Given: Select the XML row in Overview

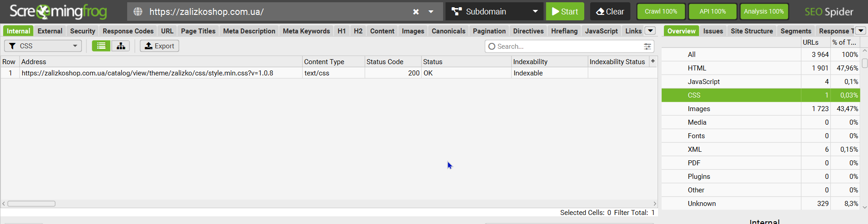Looking at the screenshot, I should click(x=760, y=149).
